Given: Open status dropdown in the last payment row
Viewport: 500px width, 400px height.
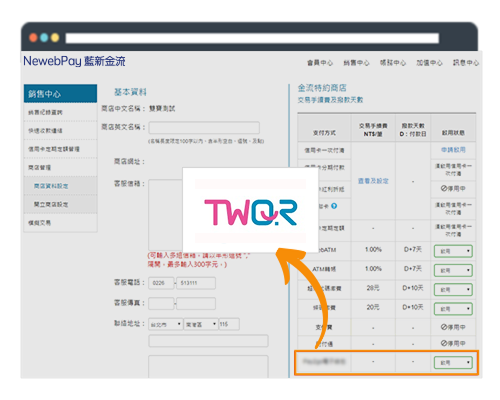Looking at the screenshot, I should [x=453, y=362].
